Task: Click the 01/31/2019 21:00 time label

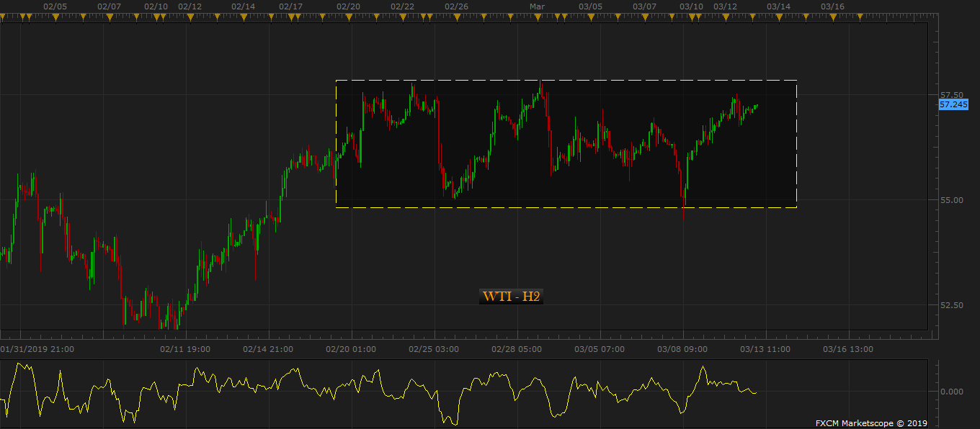Action: pos(37,349)
